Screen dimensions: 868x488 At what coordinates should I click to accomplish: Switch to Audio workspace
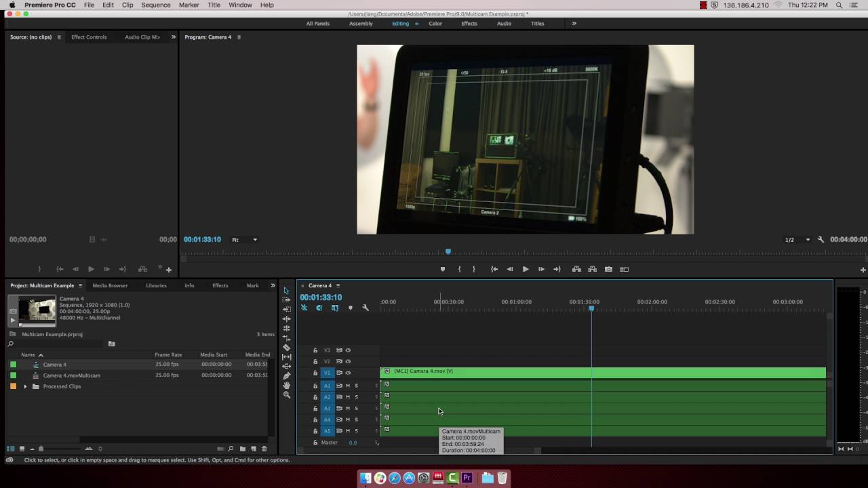(x=504, y=24)
